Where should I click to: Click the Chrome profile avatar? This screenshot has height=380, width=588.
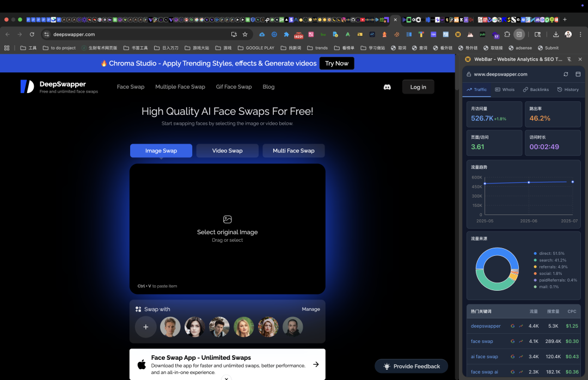point(568,34)
